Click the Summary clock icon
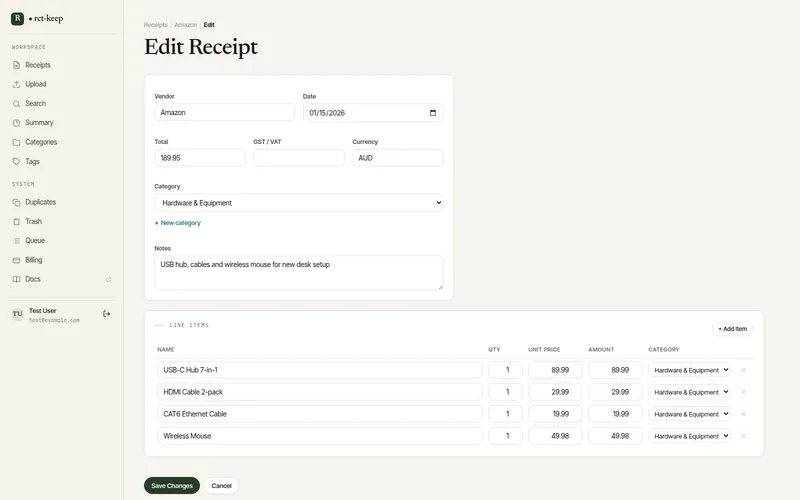 click(16, 122)
